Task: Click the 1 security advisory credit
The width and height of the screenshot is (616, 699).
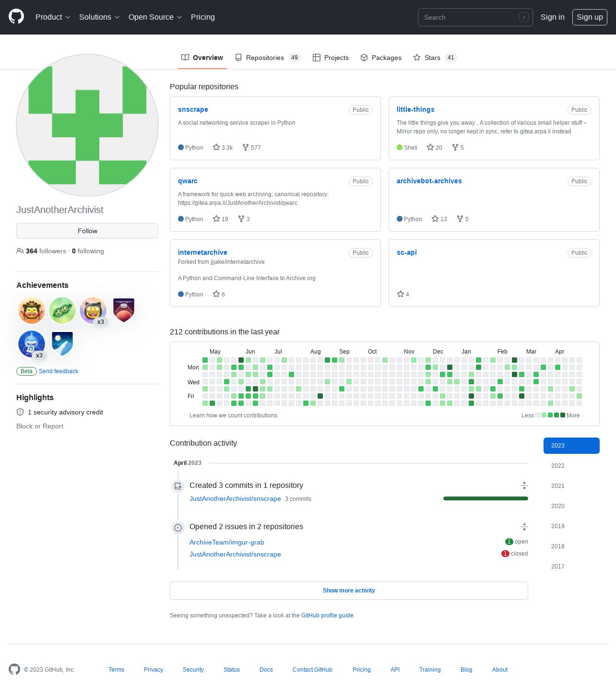Action: pyautogui.click(x=65, y=412)
